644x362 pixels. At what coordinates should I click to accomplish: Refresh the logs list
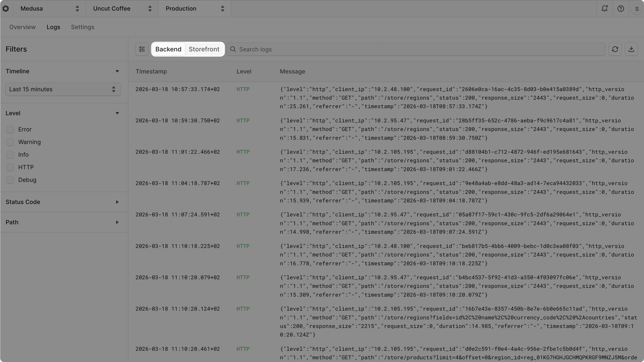tap(615, 49)
